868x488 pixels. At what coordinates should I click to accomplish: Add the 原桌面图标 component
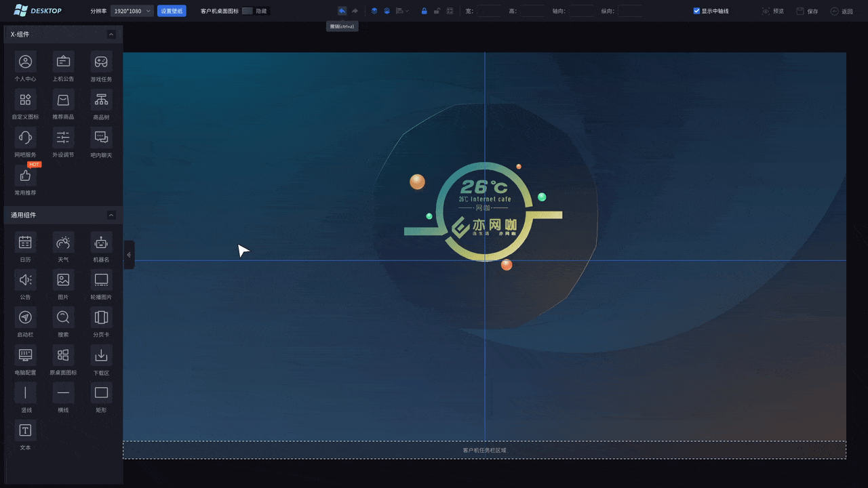pos(63,355)
